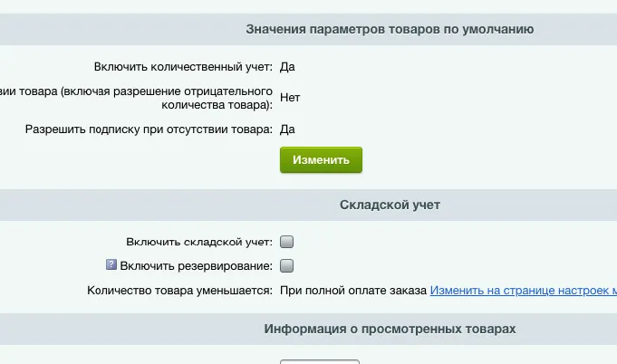Click "Информация о просмотренных товарах" section header

tap(390, 329)
